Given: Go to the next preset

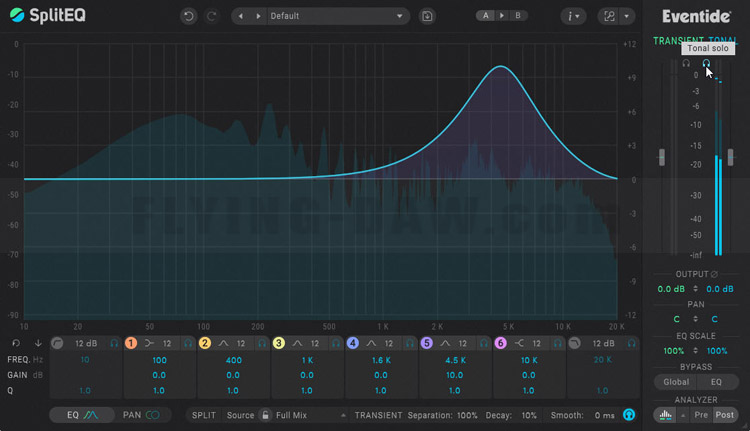Looking at the screenshot, I should (x=258, y=16).
